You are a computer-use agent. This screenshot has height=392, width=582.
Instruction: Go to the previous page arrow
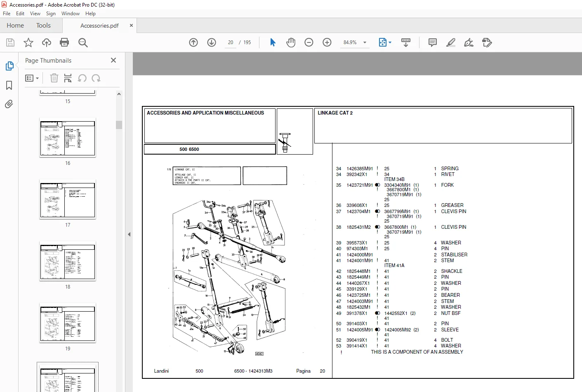(193, 42)
